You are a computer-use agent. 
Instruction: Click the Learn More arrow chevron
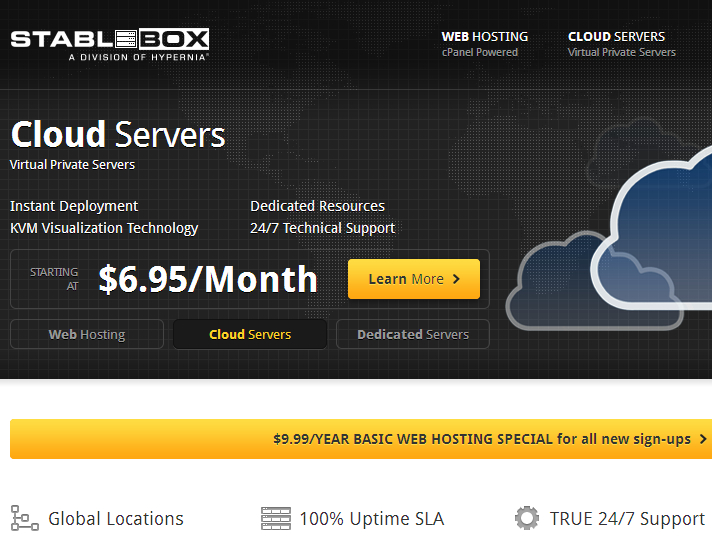456,279
